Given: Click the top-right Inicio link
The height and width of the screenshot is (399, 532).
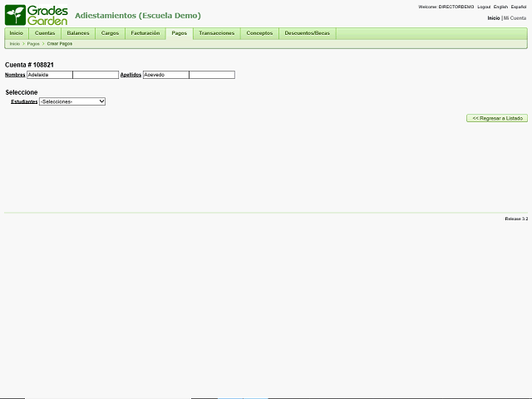Looking at the screenshot, I should (494, 18).
